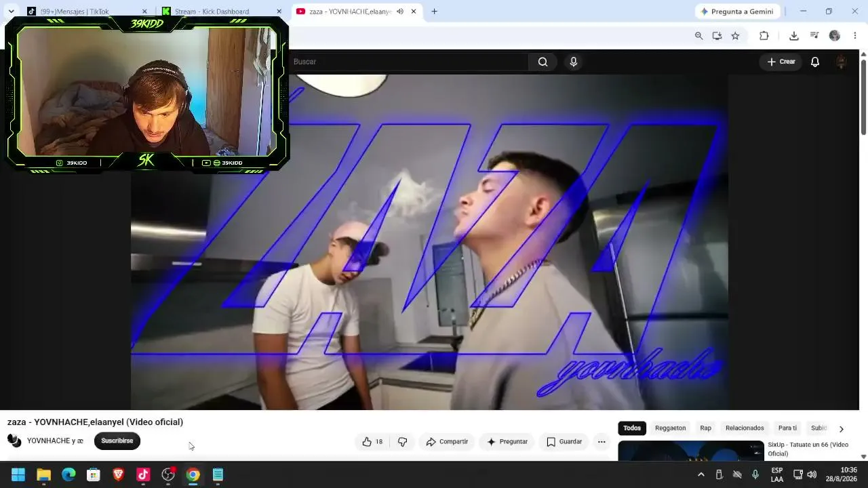
Task: Open a new browser tab
Action: click(x=434, y=12)
